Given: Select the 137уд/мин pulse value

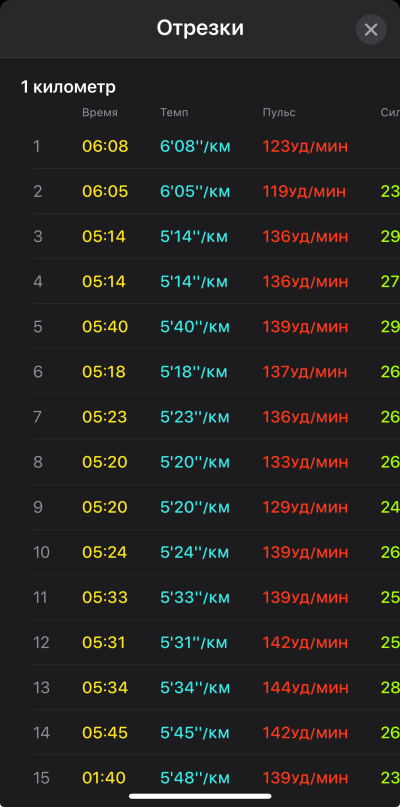Looking at the screenshot, I should [305, 372].
